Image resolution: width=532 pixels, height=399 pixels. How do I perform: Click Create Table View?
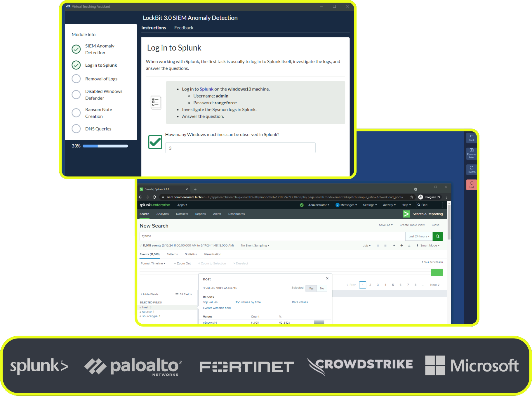412,225
